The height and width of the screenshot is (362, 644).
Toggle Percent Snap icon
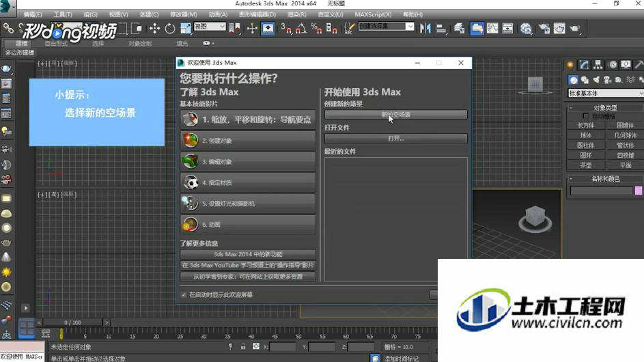(x=316, y=29)
